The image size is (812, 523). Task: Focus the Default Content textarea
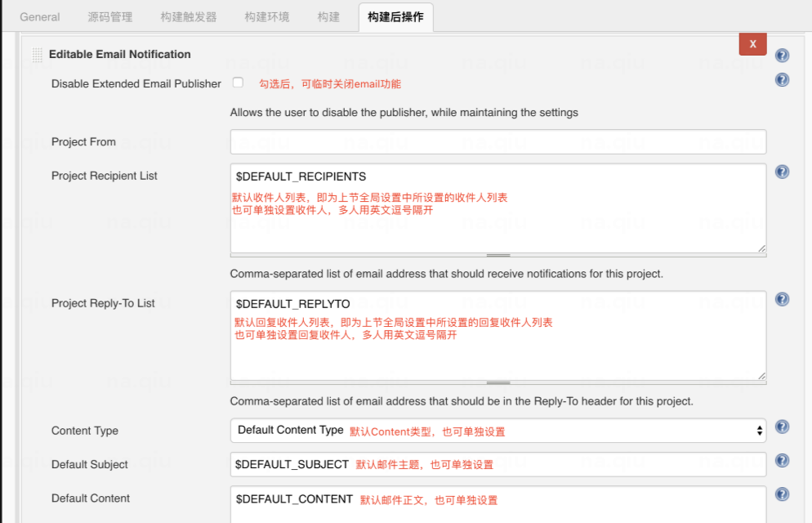coord(498,504)
